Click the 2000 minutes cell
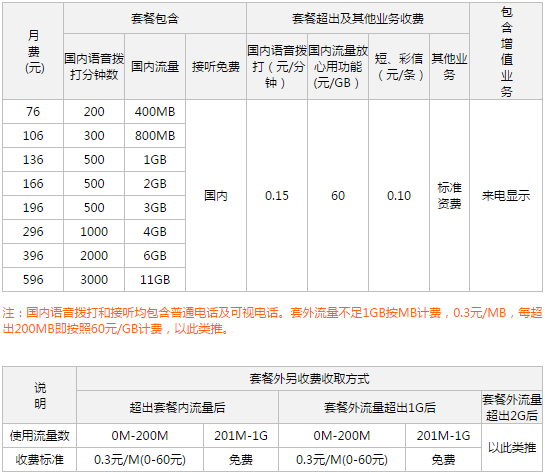 [x=94, y=255]
